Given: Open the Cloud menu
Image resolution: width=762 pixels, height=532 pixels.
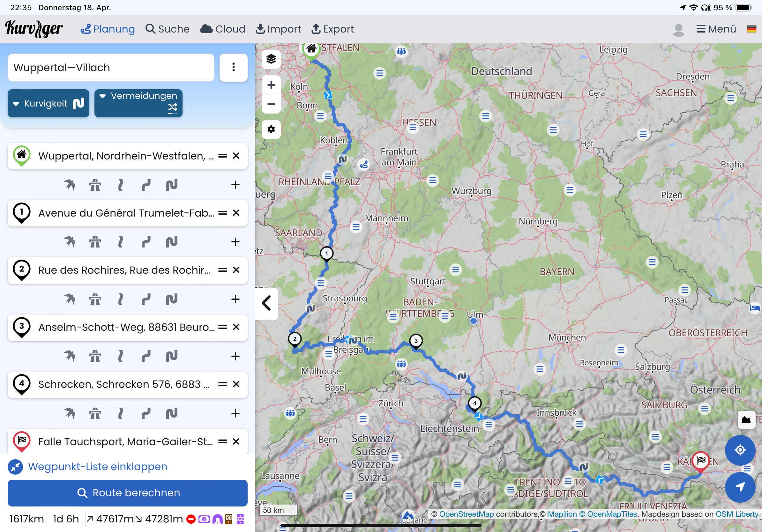Looking at the screenshot, I should pyautogui.click(x=223, y=29).
